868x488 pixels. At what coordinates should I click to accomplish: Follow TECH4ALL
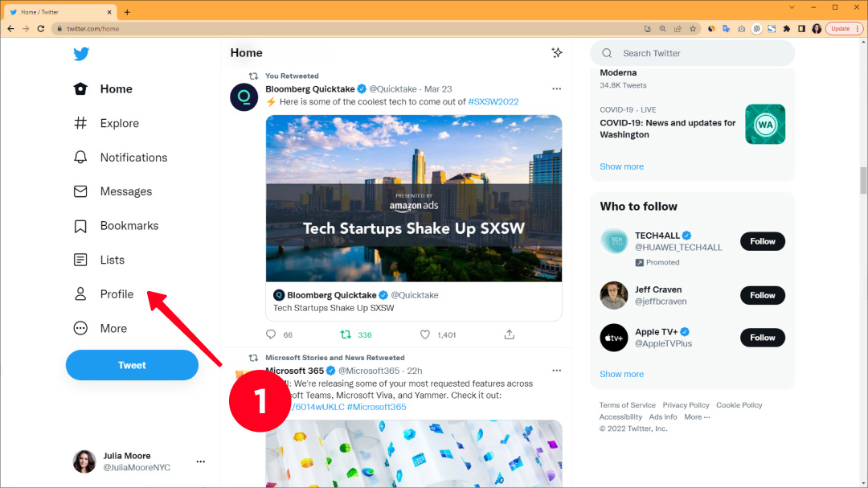click(762, 241)
